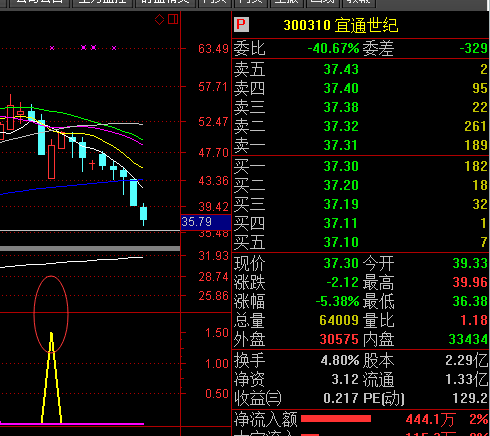Click the 28.74 price axis label
Viewport: 490px width, 436px height.
pyautogui.click(x=213, y=277)
